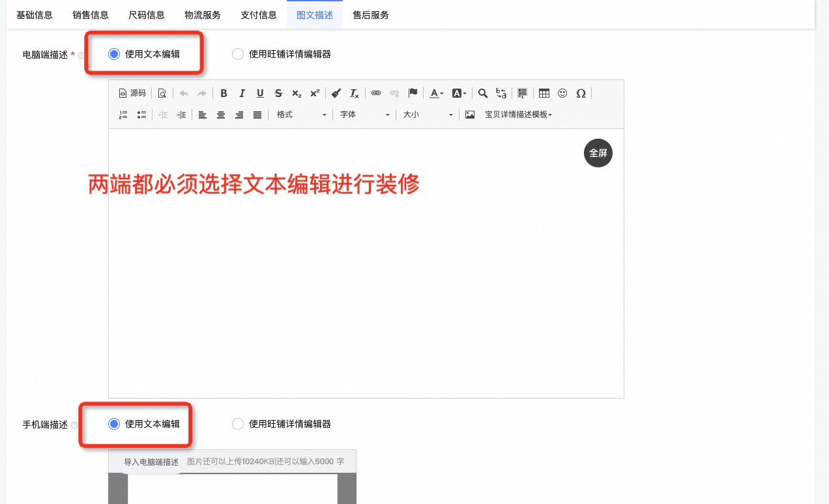
Task: Open the 大小 size dropdown
Action: tap(428, 115)
